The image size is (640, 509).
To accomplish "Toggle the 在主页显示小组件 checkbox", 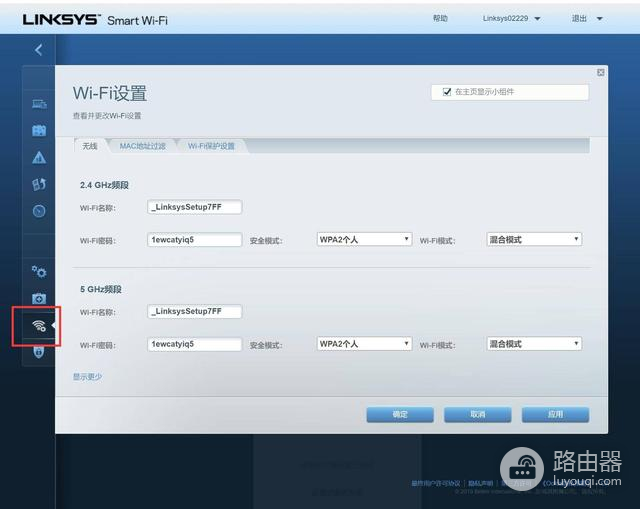I will point(447,92).
